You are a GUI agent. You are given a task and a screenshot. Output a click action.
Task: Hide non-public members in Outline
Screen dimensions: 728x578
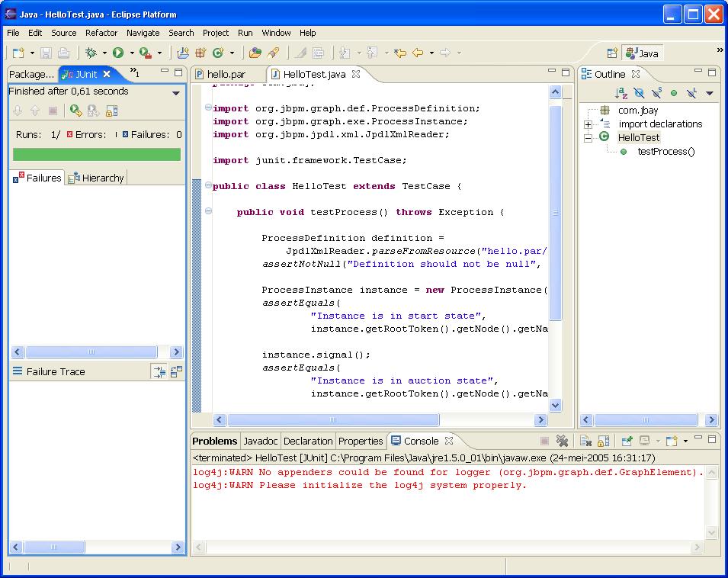point(674,93)
